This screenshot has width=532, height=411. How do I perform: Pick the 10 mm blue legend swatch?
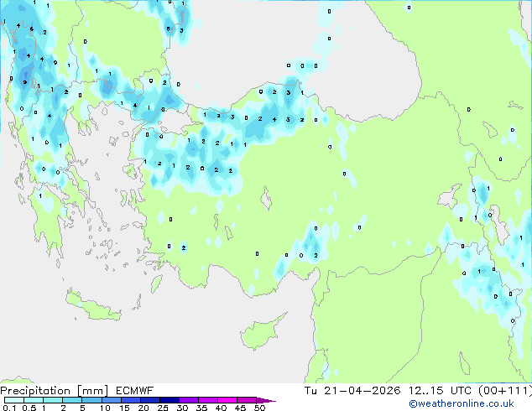[111, 400]
